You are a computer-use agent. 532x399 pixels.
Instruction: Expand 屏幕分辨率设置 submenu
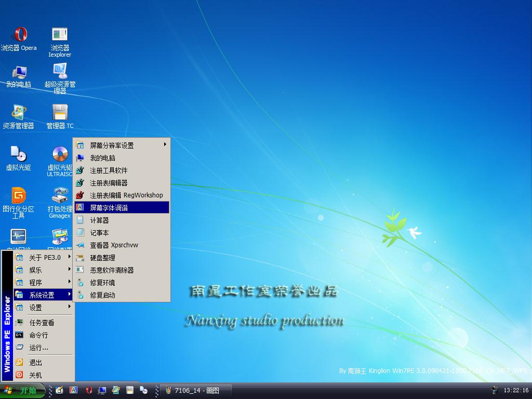click(122, 145)
